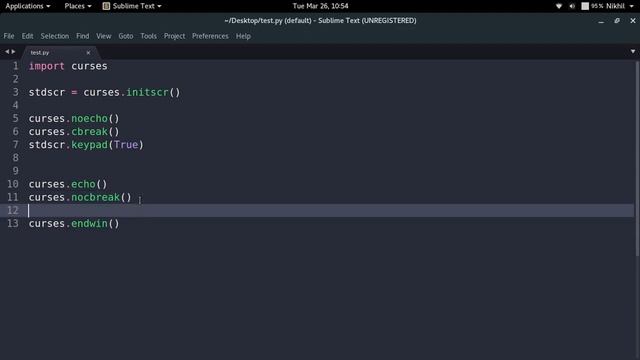Open the tab list dropdown arrow

633,51
